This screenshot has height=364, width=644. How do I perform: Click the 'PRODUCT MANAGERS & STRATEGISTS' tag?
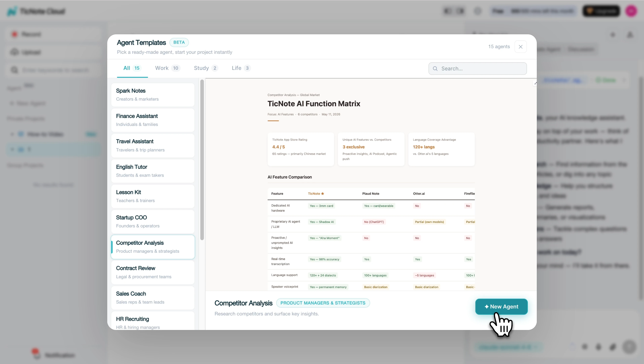[323, 303]
